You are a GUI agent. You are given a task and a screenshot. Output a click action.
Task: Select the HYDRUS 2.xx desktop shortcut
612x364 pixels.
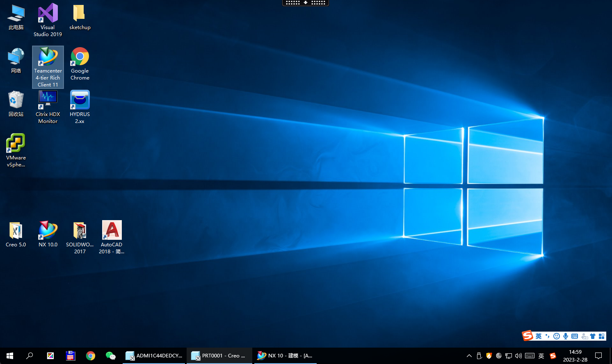coord(80,107)
